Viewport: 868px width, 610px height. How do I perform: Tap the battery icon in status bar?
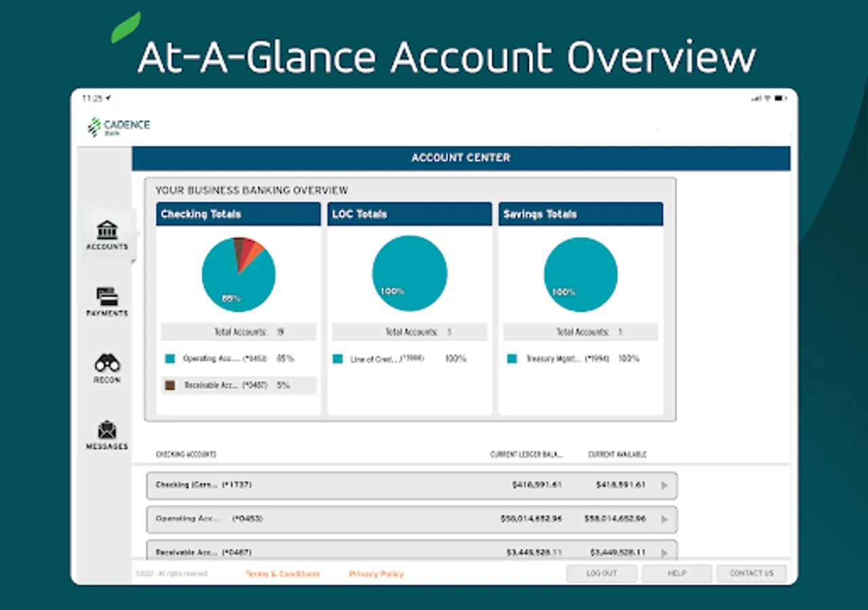coord(780,98)
